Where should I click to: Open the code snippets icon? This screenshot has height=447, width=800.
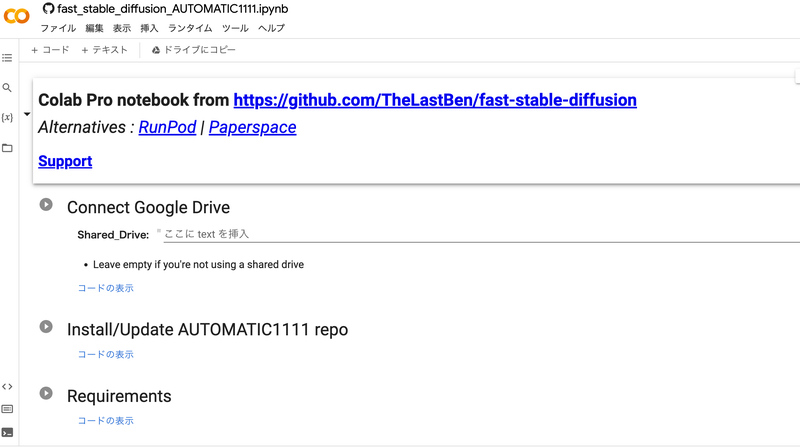[x=7, y=387]
